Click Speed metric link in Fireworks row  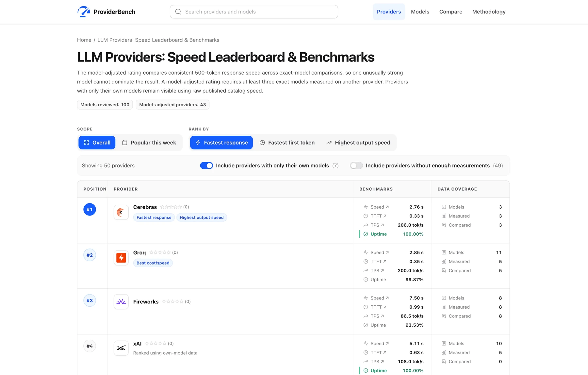click(380, 298)
